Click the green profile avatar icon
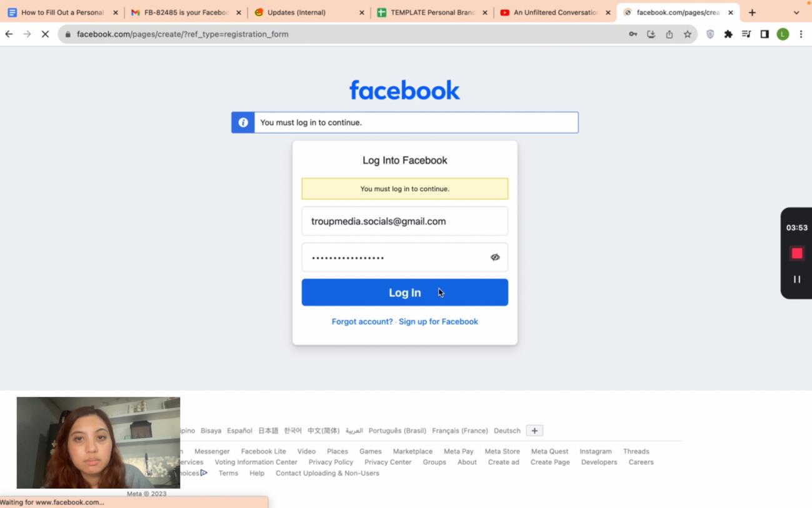The image size is (812, 508). 783,34
